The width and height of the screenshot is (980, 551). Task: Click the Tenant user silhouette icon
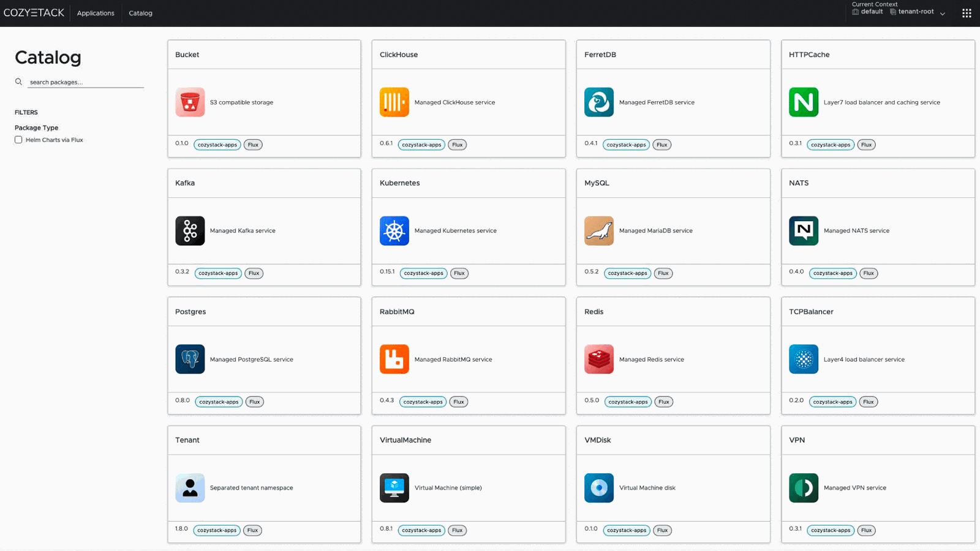(x=190, y=488)
